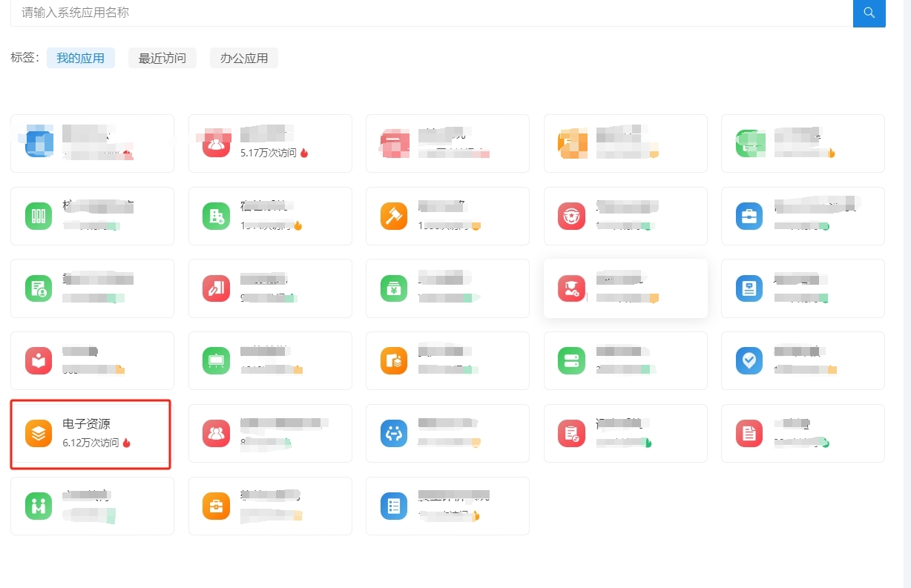Screen dimensions: 911x588
Task: Open the green building app icon
Action: tap(216, 216)
